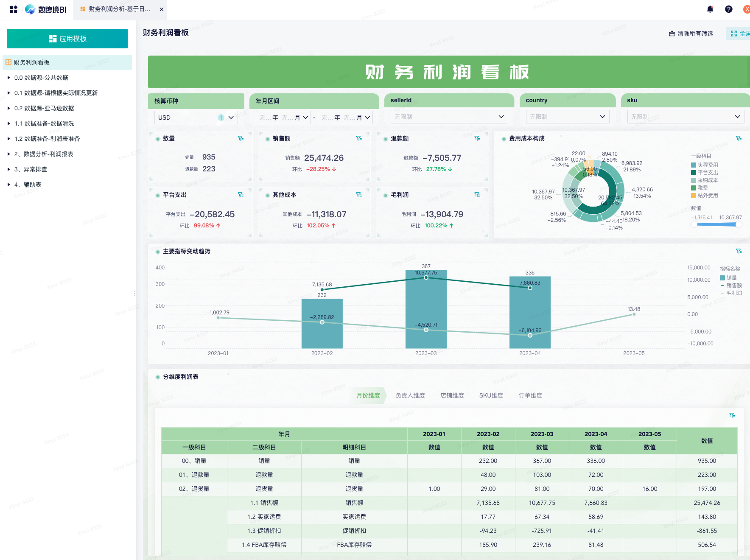Click filter icon on 费用成本构成 chart

tap(739, 138)
